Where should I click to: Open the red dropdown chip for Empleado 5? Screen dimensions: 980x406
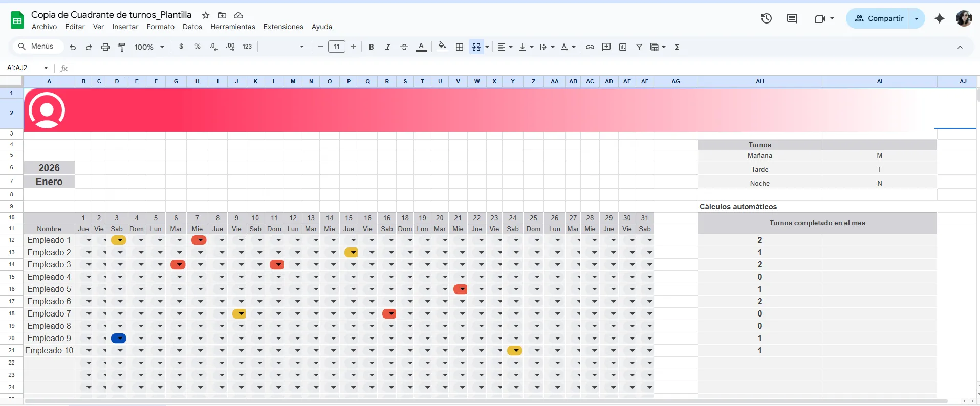[461, 289]
